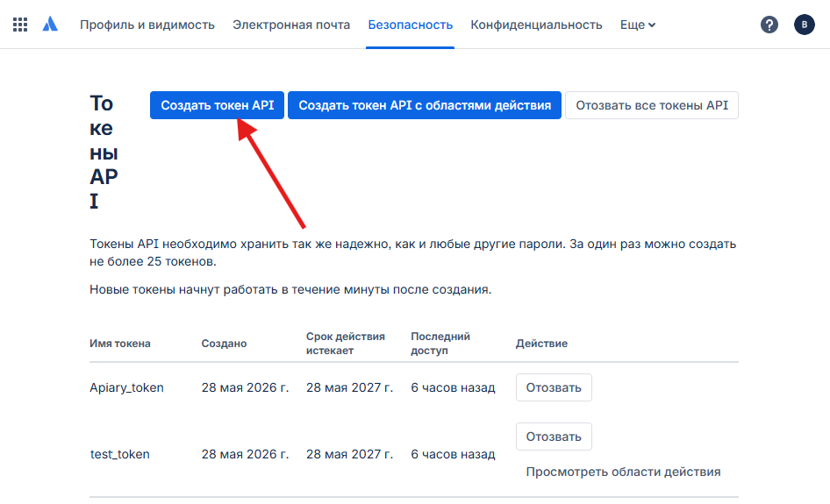830x504 pixels.
Task: Click the Новые токены начнут работать sentence
Action: tap(290, 290)
